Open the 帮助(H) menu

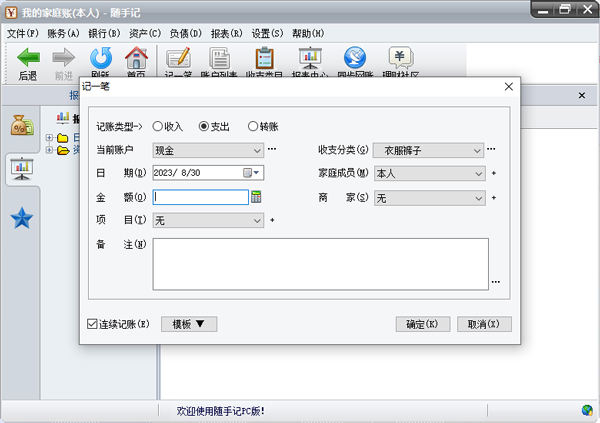pos(308,34)
